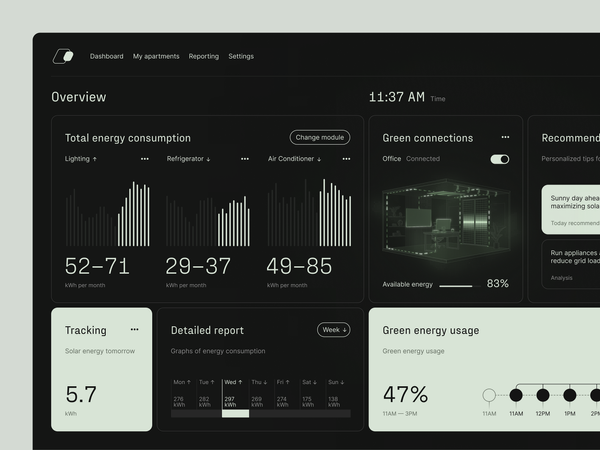Image resolution: width=600 pixels, height=450 pixels.
Task: Expand the Week period dropdown
Action: (334, 330)
